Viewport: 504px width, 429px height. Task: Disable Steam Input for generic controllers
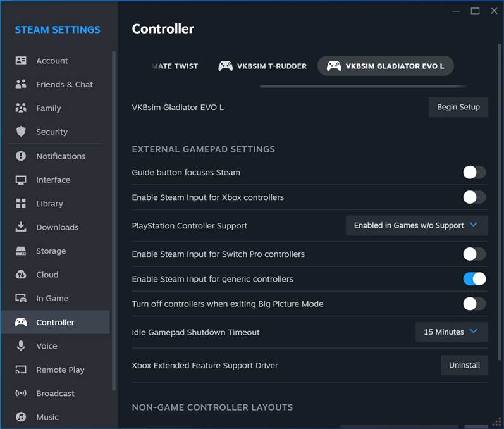tap(474, 279)
